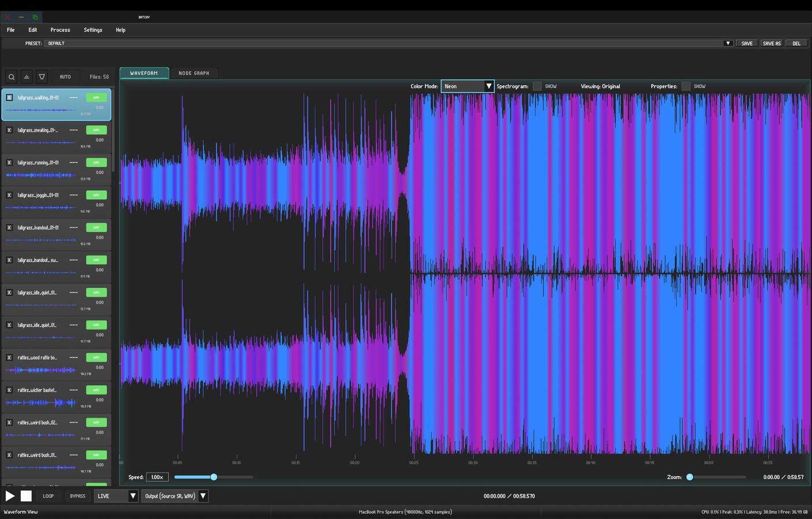Click the DEL preset button
Image resolution: width=812 pixels, height=519 pixels.
coord(796,43)
